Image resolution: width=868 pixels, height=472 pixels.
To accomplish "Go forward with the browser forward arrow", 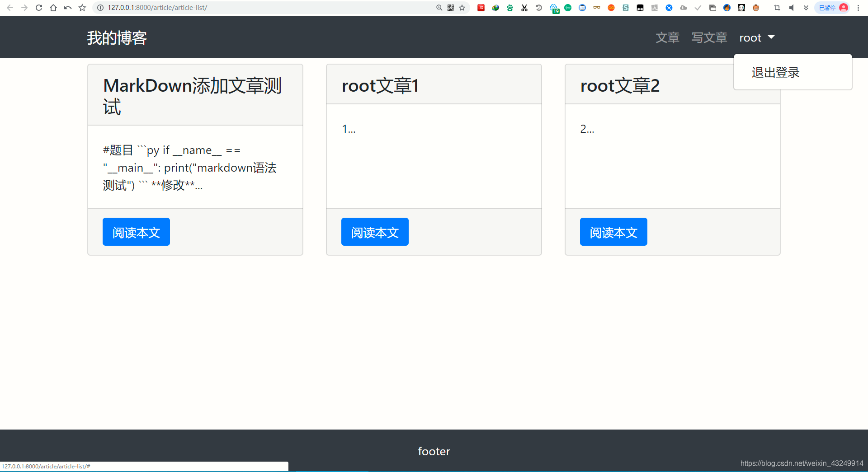I will pyautogui.click(x=24, y=8).
